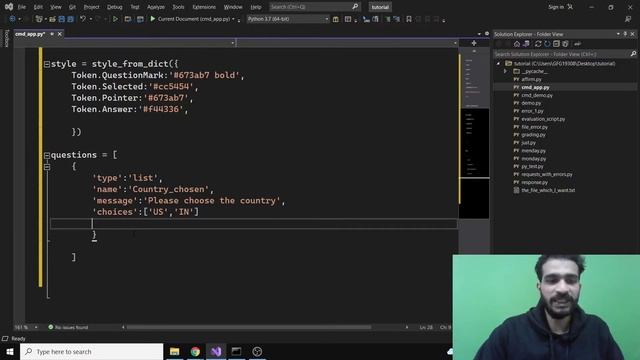Click the horizontal scrollbar under editor
640x360 pixels.
249,327
